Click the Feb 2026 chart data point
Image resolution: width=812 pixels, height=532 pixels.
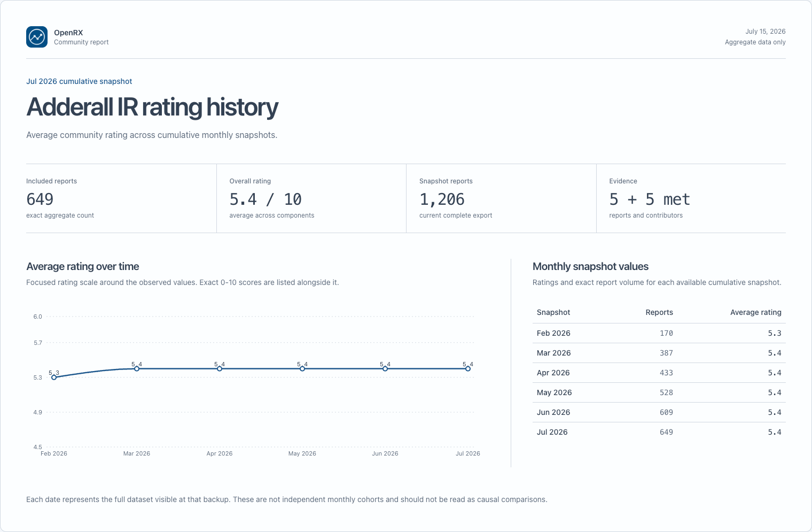tap(54, 377)
